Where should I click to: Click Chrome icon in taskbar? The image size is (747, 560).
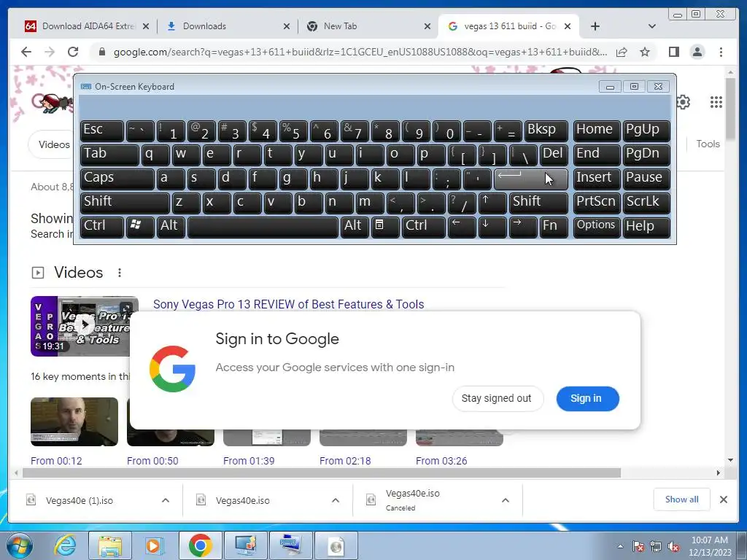(x=200, y=545)
